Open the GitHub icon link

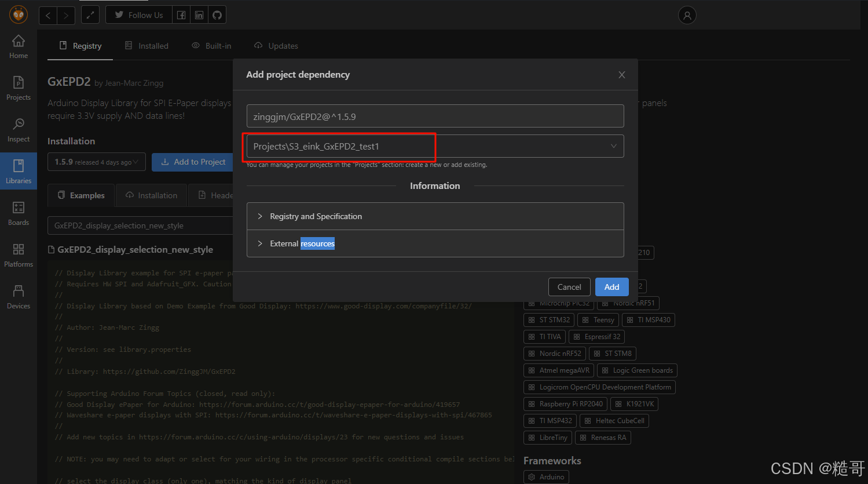(217, 15)
